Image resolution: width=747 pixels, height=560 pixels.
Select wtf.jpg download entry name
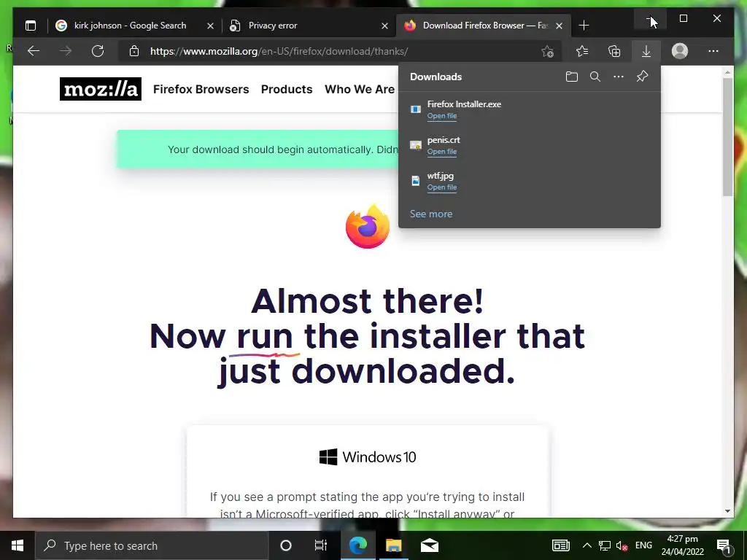click(x=440, y=176)
